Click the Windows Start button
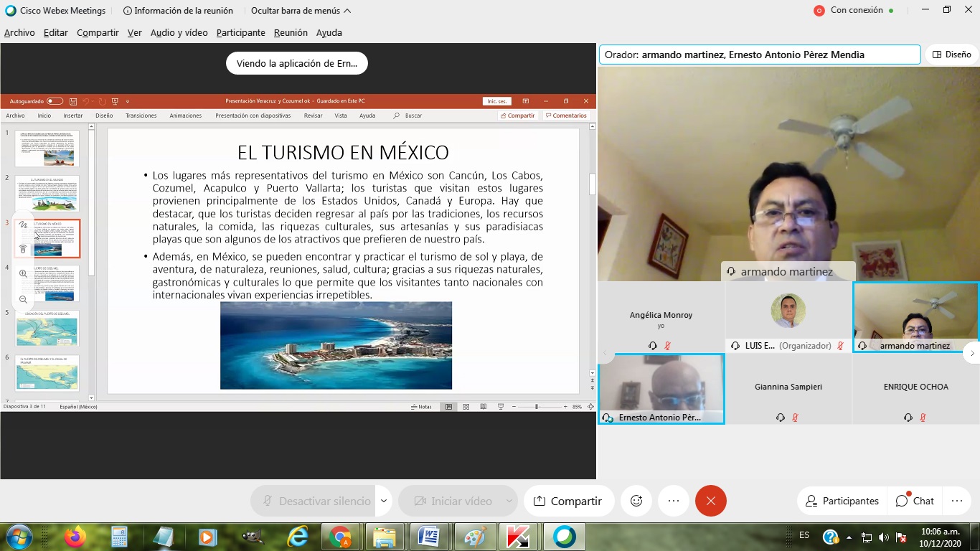This screenshot has width=980, height=551. pos(19,537)
